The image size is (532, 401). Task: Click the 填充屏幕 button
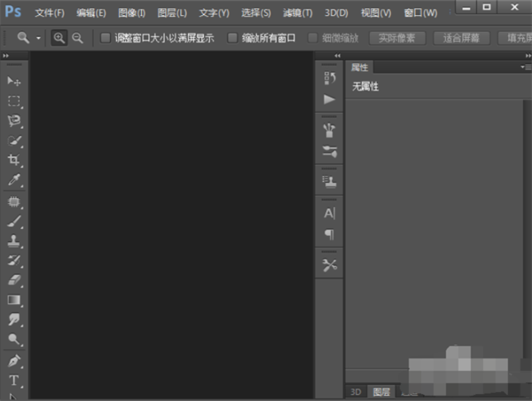[x=515, y=38]
